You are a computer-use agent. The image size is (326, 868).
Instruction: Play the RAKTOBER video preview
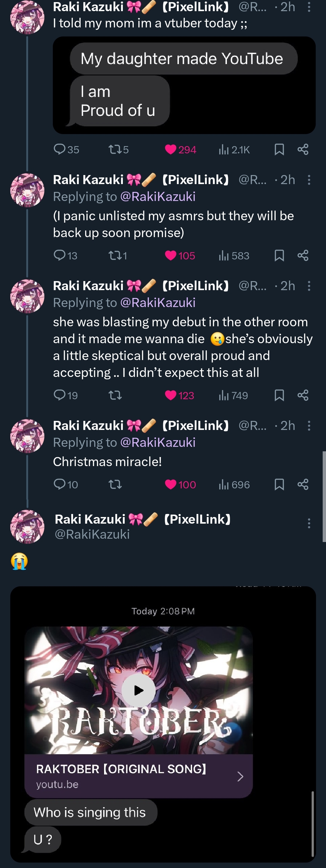click(x=138, y=690)
